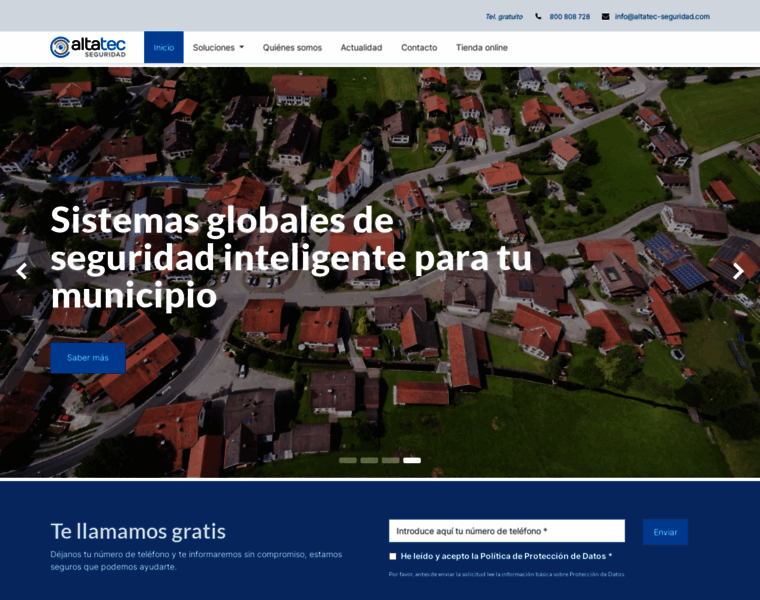Viewport: 760px width, 600px height.
Task: Select the second carousel slide indicator
Action: (369, 460)
